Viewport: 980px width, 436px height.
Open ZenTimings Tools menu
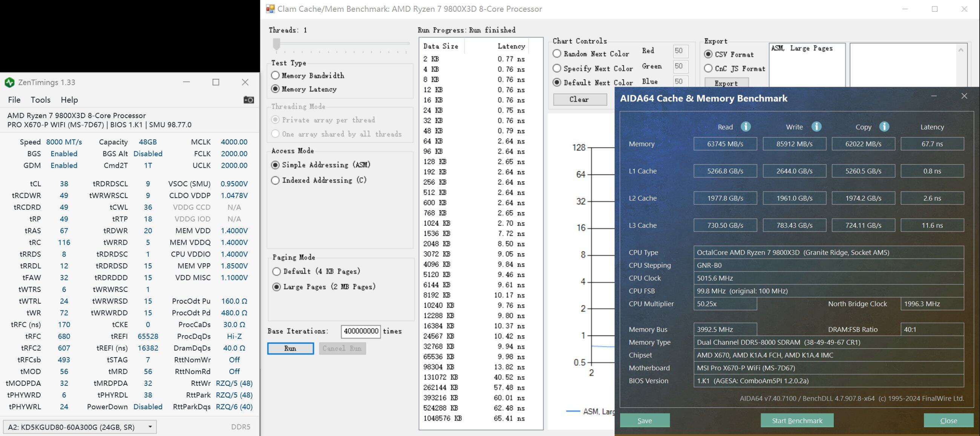40,100
